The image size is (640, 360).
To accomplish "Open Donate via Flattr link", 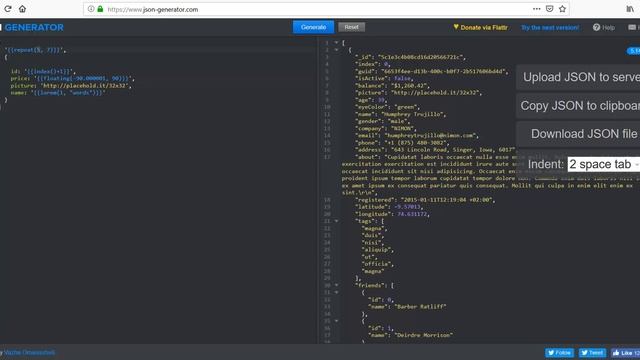I will point(480,27).
